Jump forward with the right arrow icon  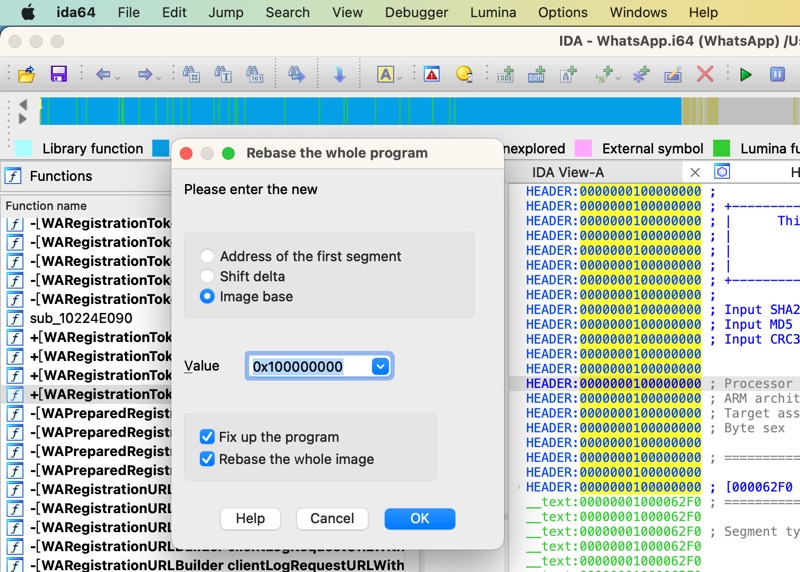click(145, 74)
